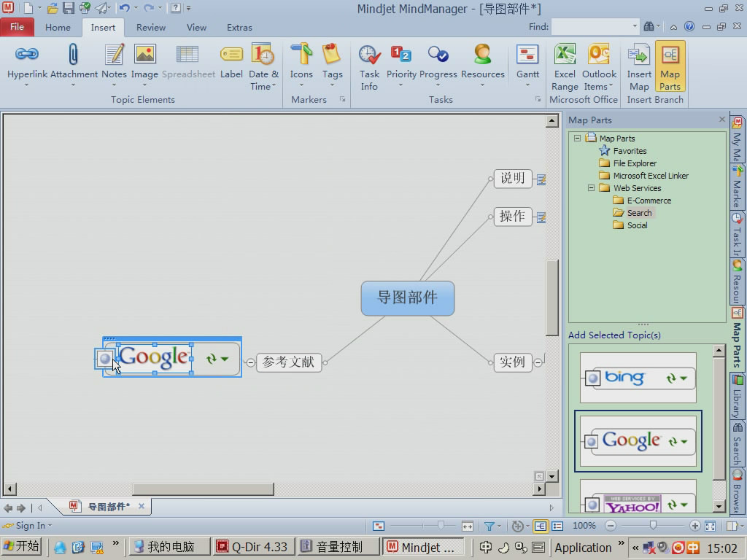The width and height of the screenshot is (747, 560).
Task: Select the Yahoo map part thumbnail
Action: point(638,496)
